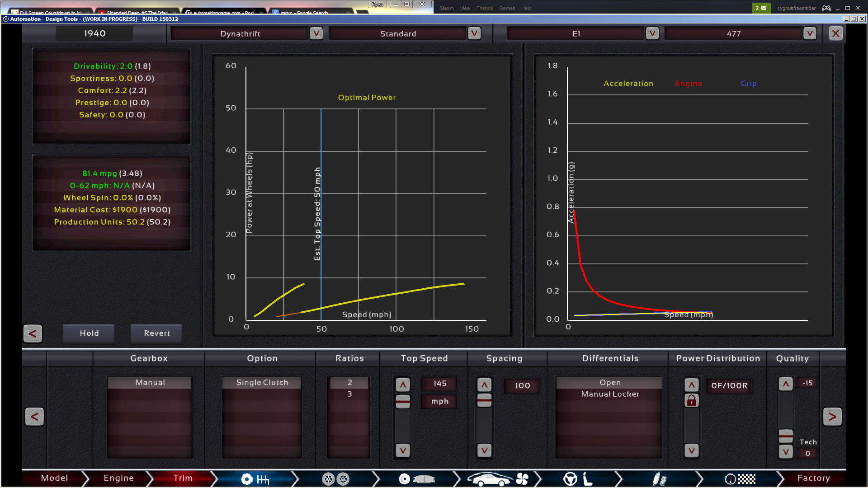868x488 pixels.
Task: Expand the Standard trim dropdown
Action: coord(474,33)
